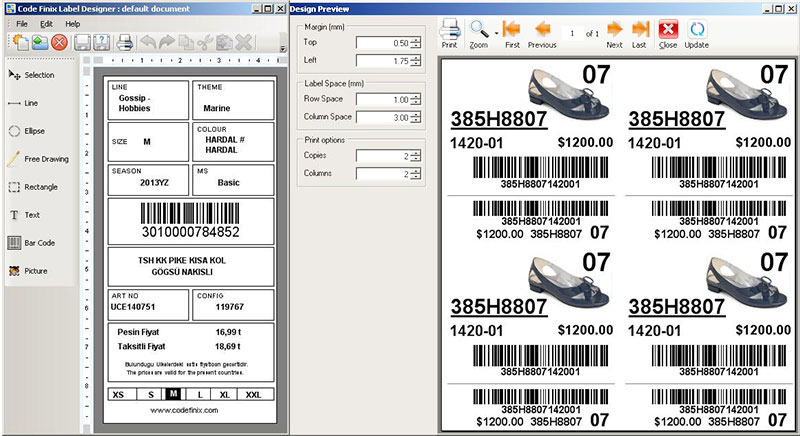Click the ART NO value UCE140751

pos(133,307)
